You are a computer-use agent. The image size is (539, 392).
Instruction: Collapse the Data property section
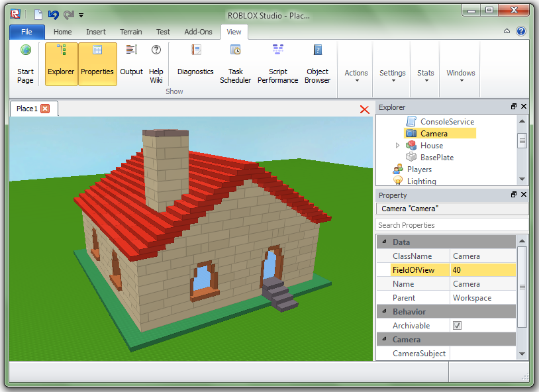(384, 242)
